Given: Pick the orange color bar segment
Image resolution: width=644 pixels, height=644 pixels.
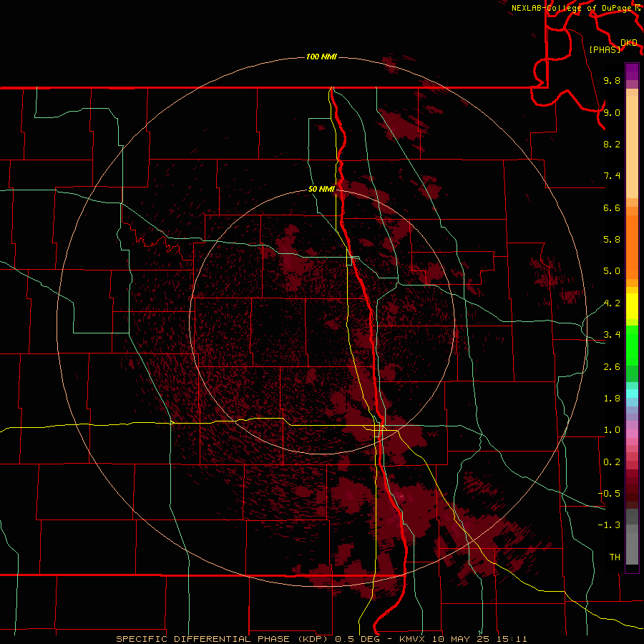Looking at the screenshot, I should [x=632, y=246].
